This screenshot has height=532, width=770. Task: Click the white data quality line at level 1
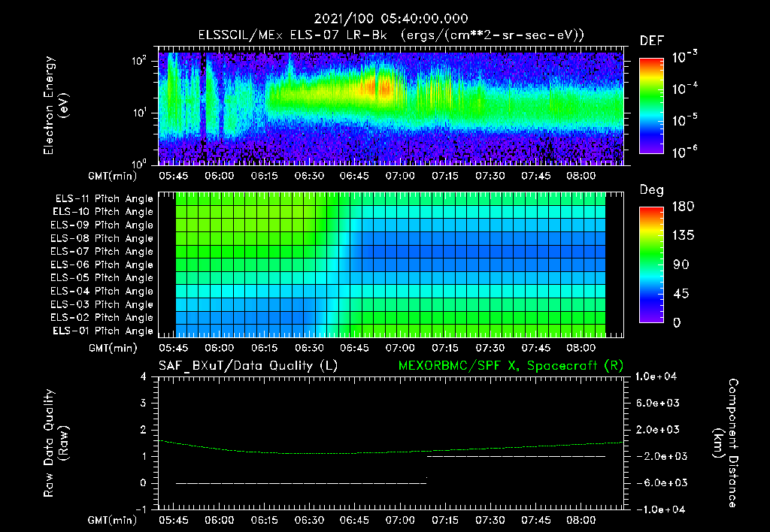point(516,456)
